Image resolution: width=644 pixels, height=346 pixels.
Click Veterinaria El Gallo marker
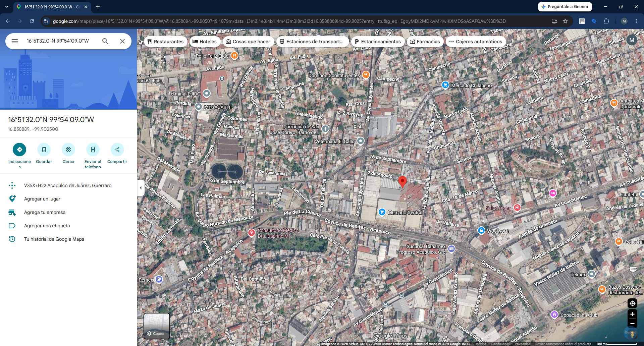click(x=361, y=141)
